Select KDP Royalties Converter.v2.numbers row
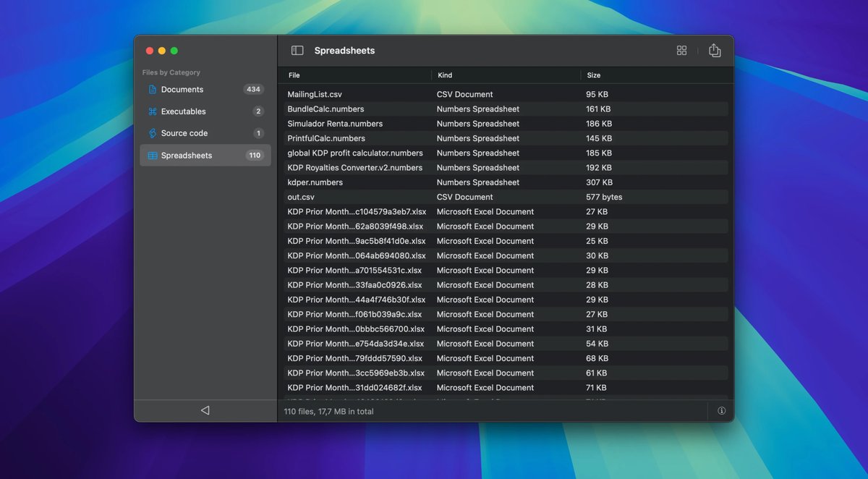 pos(354,168)
